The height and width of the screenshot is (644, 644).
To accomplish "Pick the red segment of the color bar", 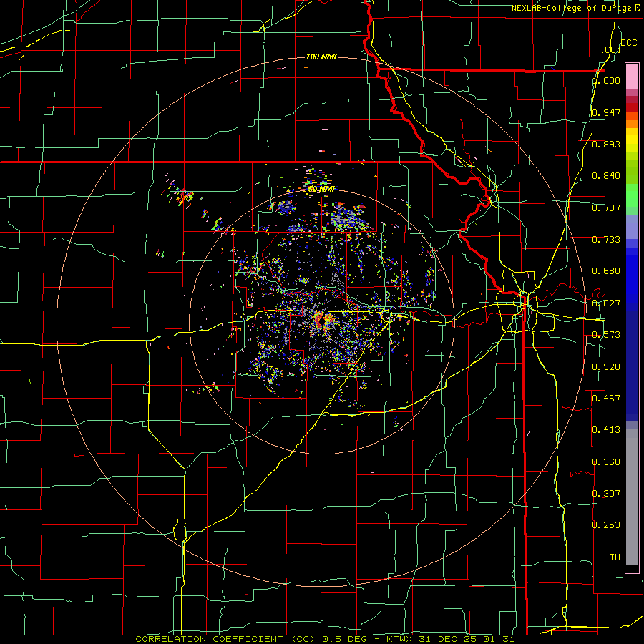I will (632, 107).
